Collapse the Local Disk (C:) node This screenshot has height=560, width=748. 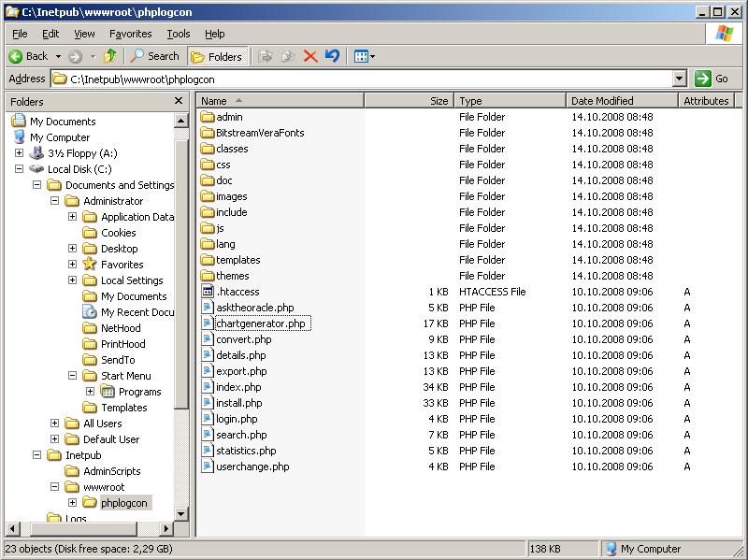click(19, 169)
